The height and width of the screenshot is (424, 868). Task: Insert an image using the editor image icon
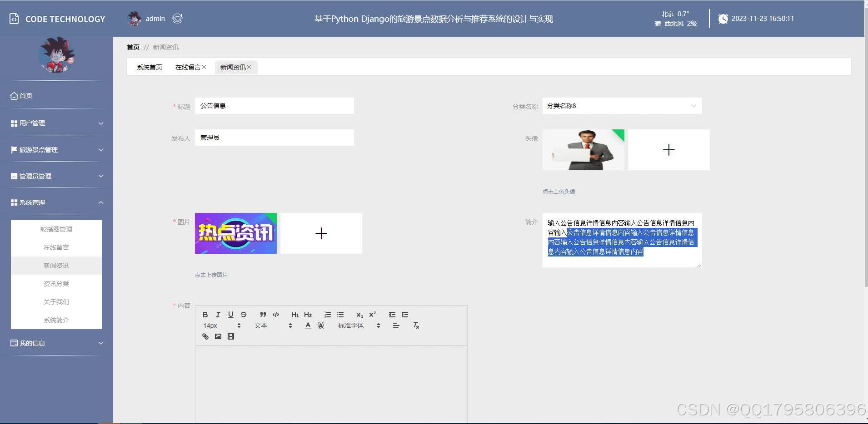(218, 336)
